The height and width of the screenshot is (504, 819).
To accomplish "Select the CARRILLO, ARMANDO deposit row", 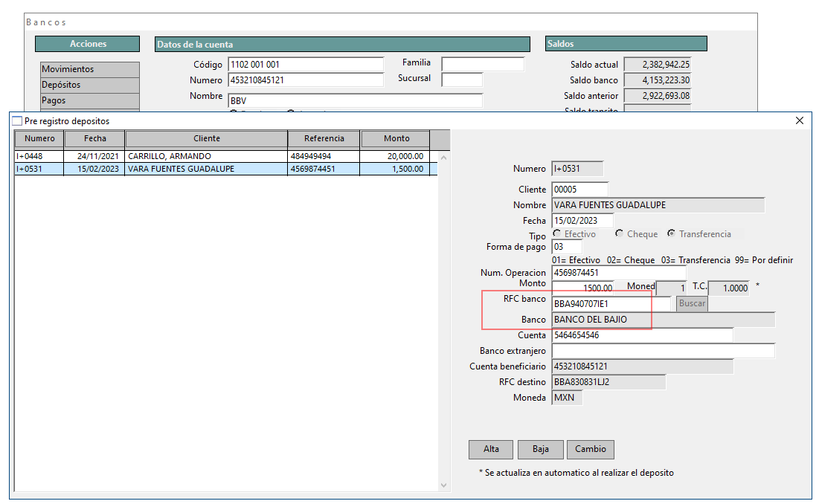I will (223, 157).
